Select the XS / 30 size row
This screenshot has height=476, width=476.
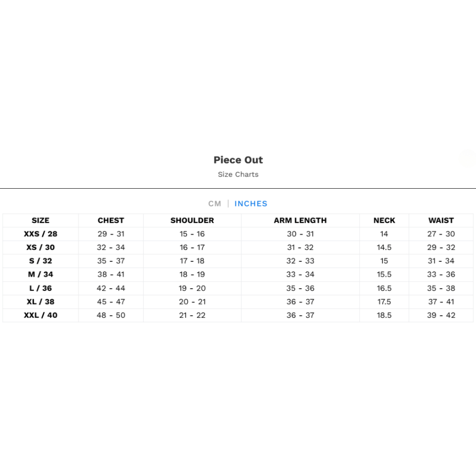coord(238,247)
